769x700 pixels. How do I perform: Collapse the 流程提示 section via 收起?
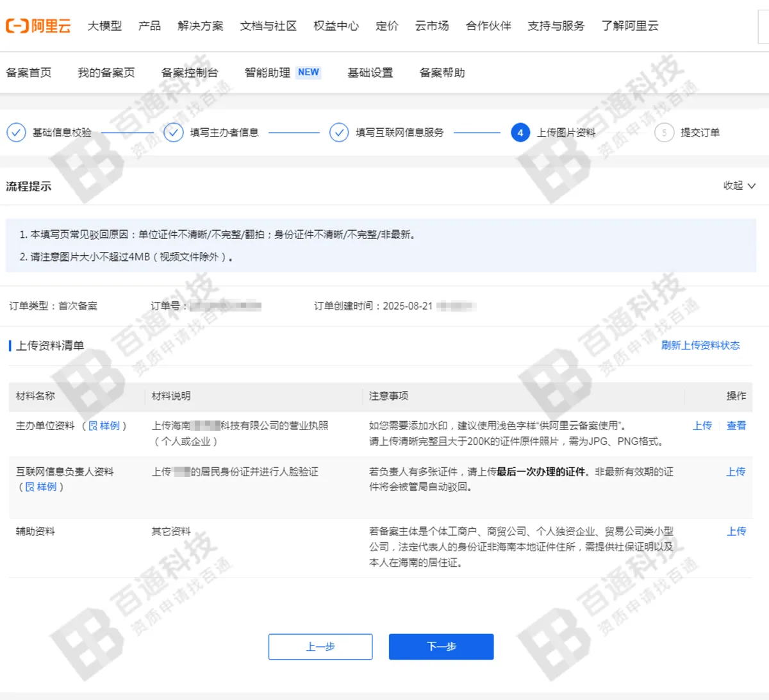pos(740,185)
